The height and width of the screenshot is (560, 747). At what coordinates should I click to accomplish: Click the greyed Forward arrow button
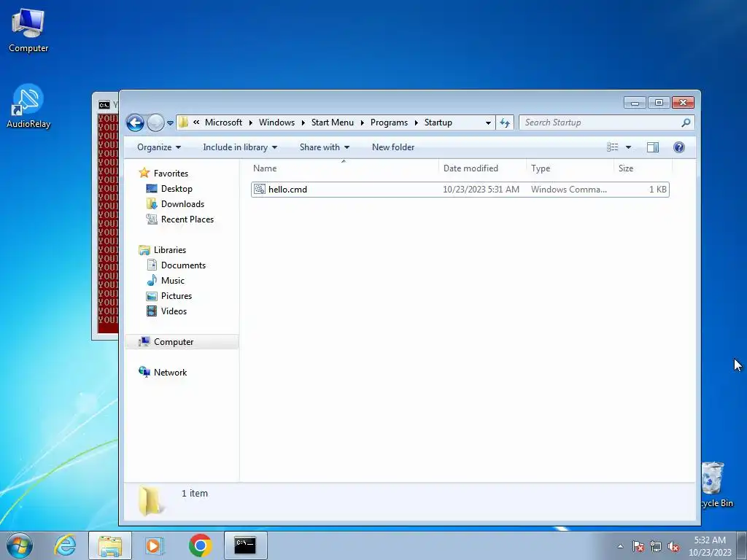click(x=155, y=122)
